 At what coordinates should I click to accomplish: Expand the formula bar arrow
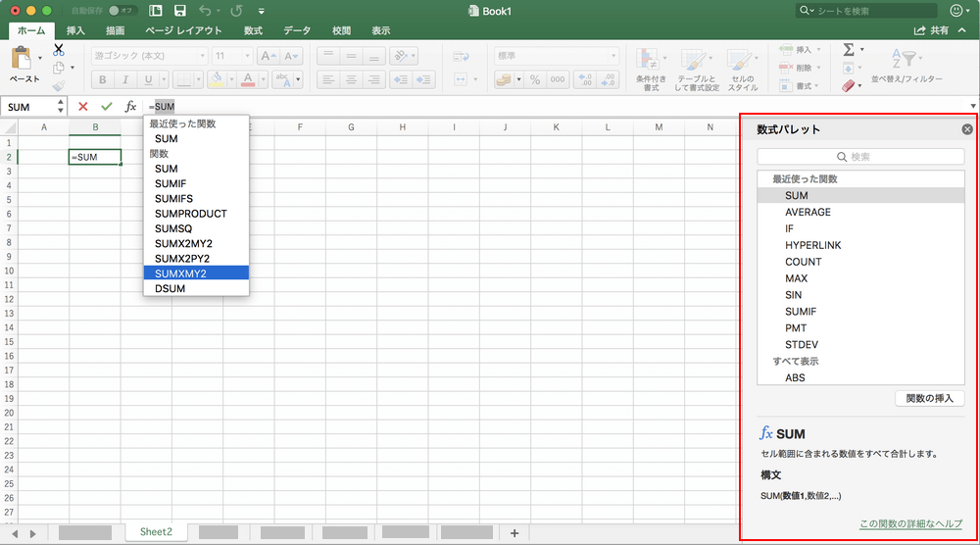[x=972, y=106]
